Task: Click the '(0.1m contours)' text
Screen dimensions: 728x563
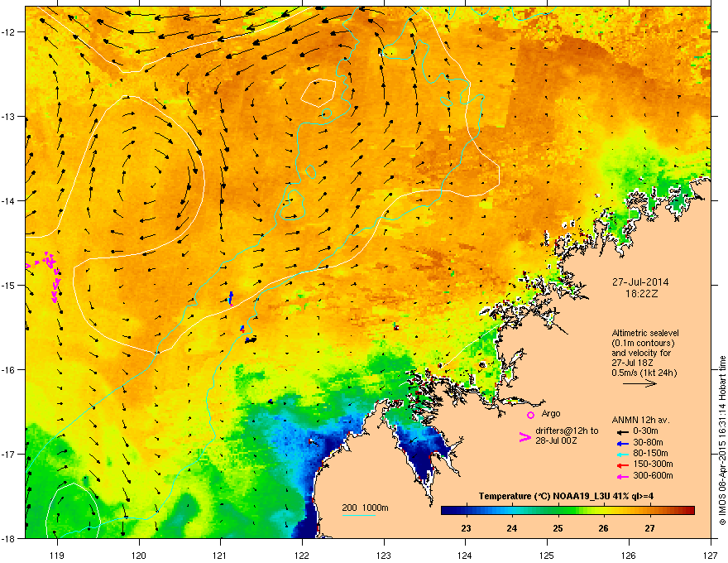Action: (x=643, y=344)
